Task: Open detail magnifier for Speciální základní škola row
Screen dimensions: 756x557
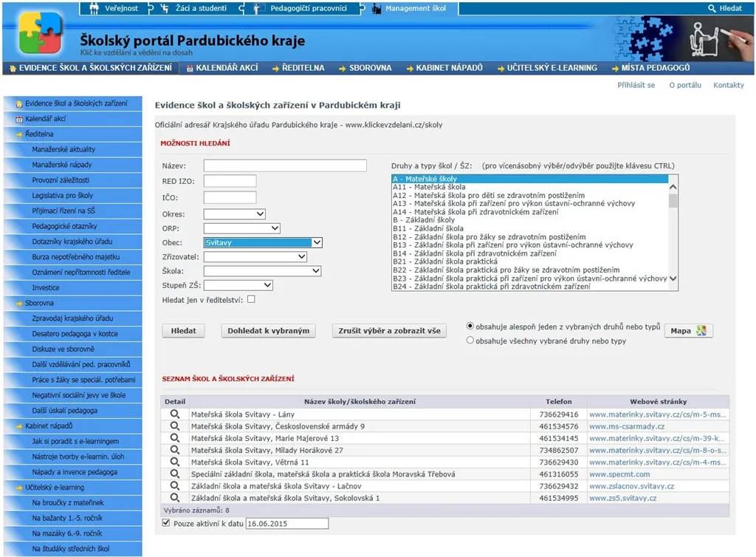Action: 174,474
